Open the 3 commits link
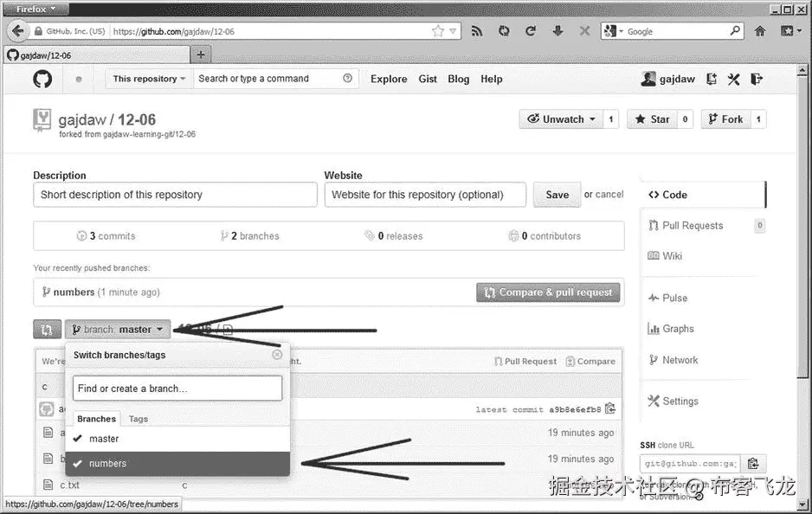 106,236
